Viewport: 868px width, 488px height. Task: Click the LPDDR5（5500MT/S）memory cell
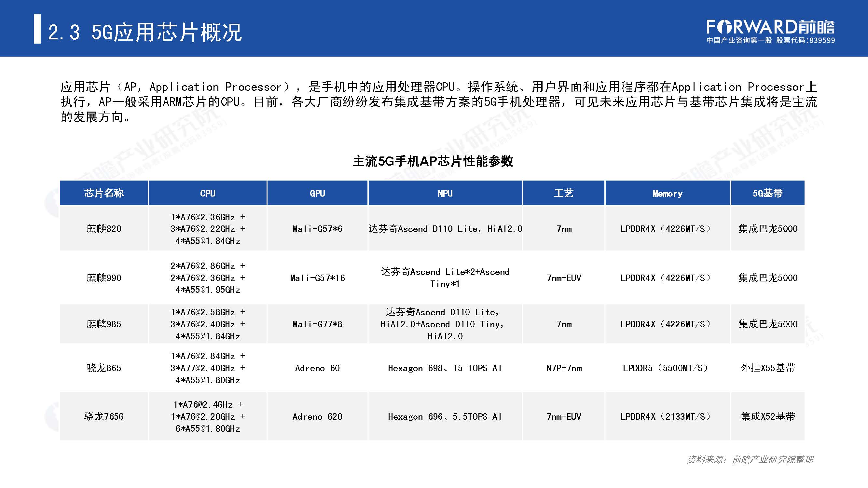point(668,368)
